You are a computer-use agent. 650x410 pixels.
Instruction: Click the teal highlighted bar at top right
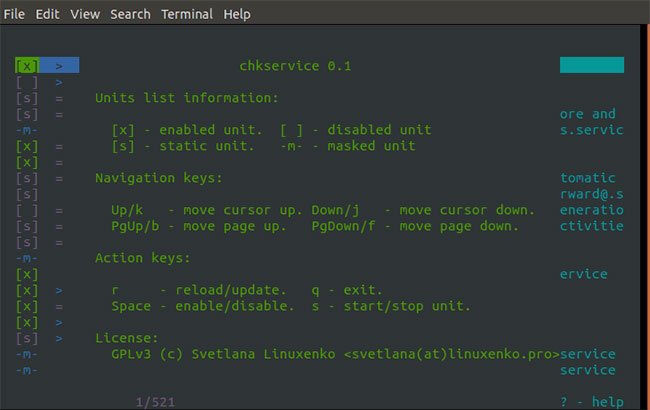click(x=592, y=65)
